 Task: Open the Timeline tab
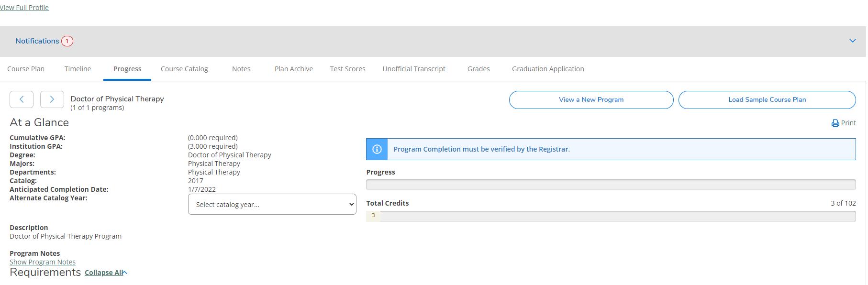(x=78, y=69)
